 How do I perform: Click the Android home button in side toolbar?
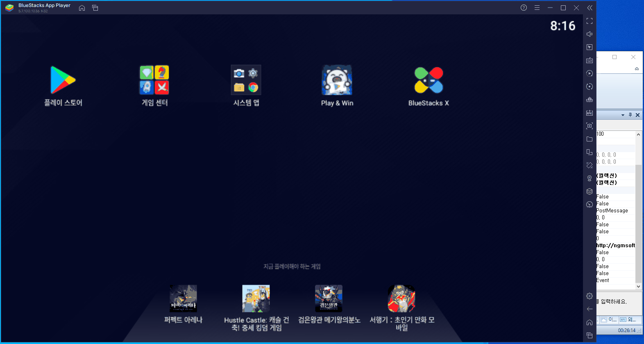tap(590, 322)
